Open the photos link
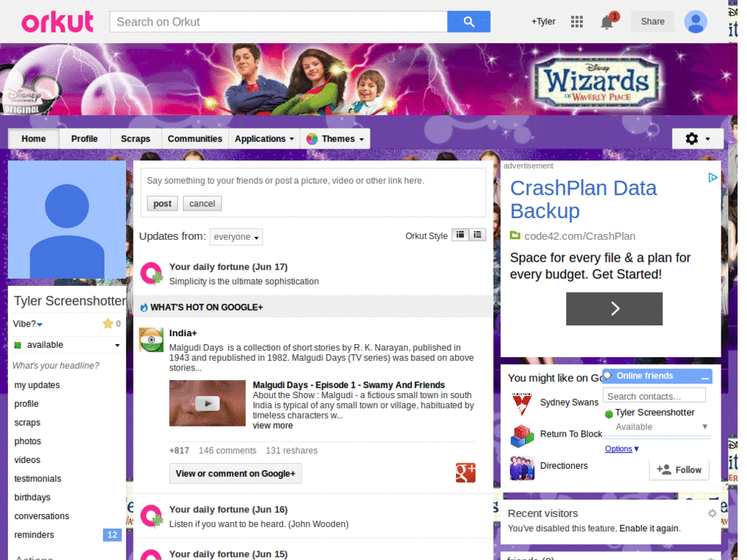The image size is (747, 560). tap(28, 441)
